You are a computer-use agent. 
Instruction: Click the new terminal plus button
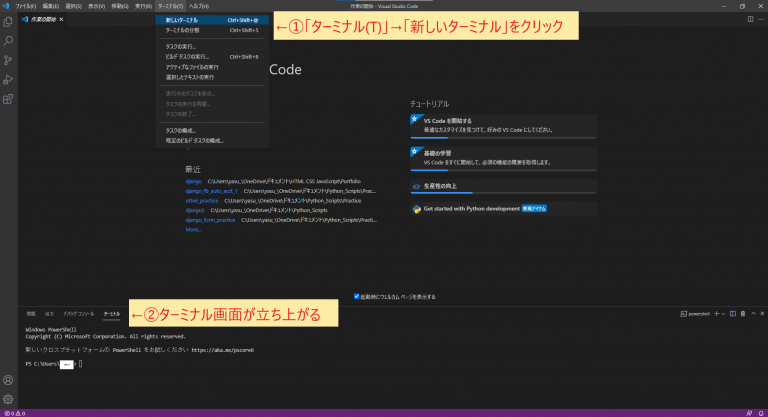(716, 313)
